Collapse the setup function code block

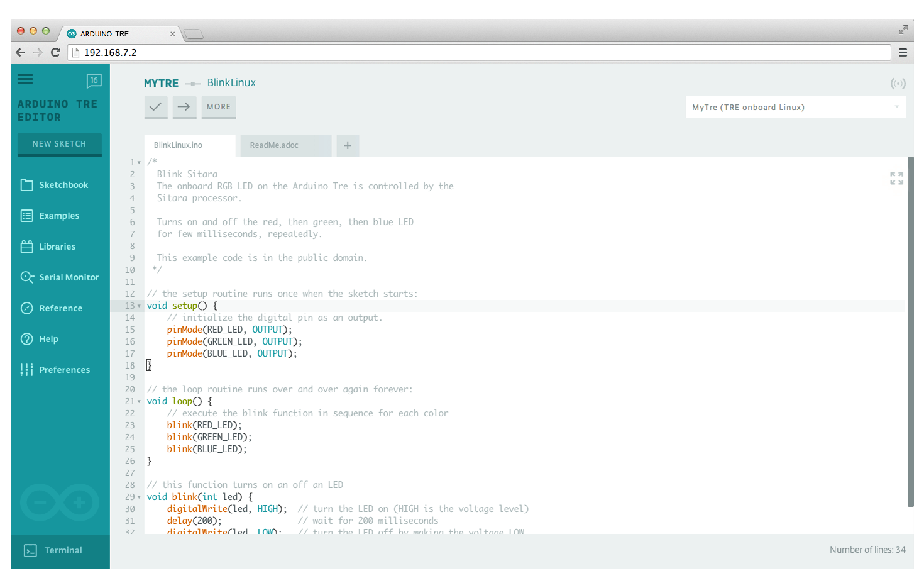(x=138, y=306)
